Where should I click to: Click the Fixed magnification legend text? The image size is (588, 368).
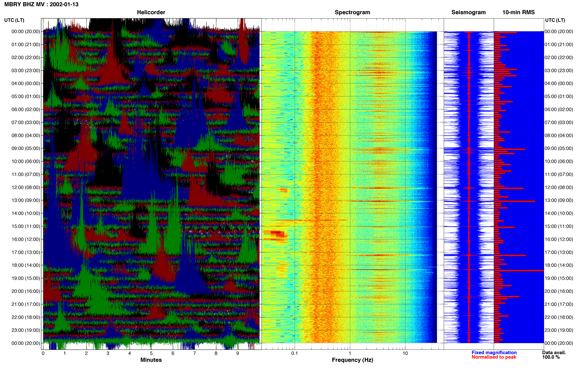coord(494,352)
